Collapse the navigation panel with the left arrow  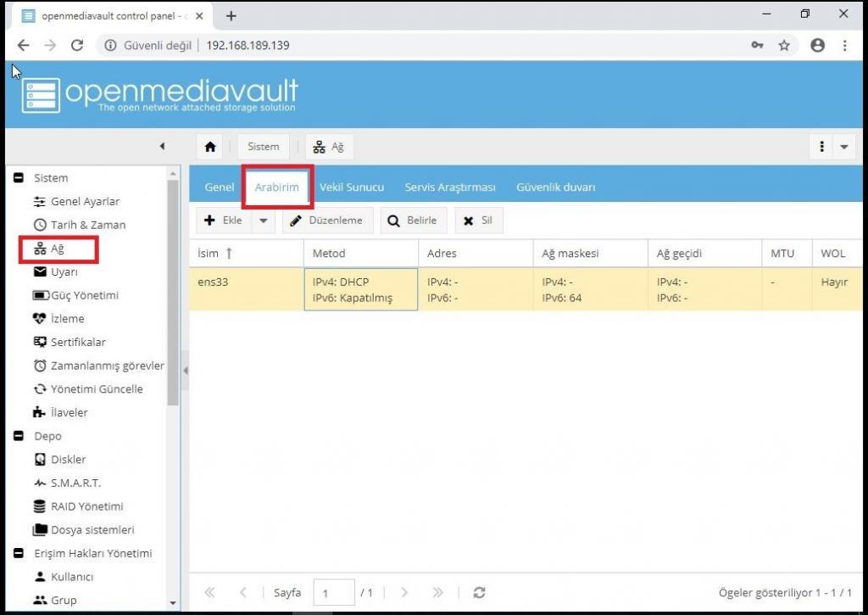coord(162,146)
